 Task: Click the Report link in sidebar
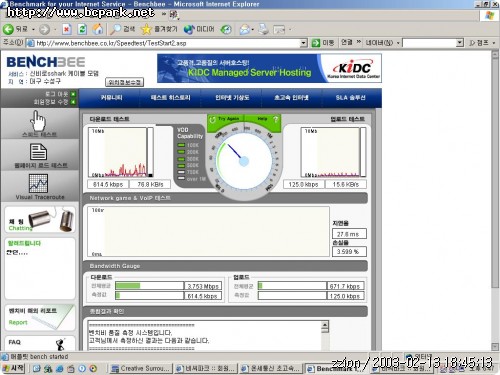18,322
